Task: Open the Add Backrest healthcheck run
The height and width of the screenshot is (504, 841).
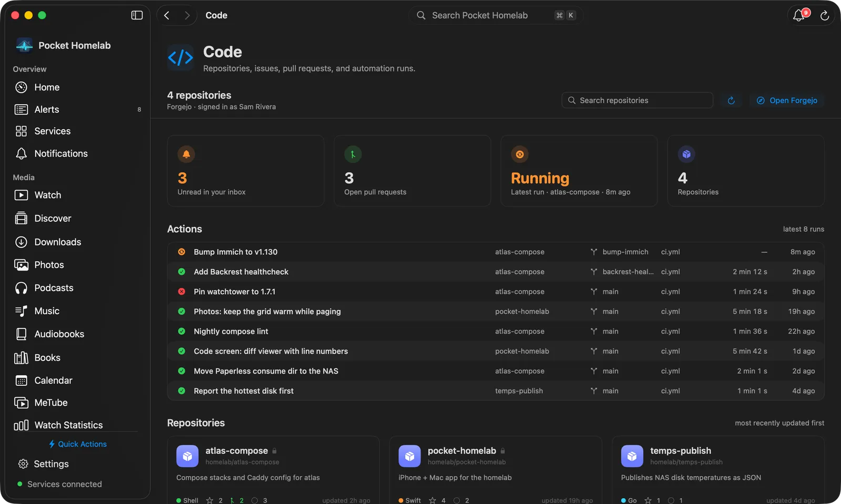Action: [496, 272]
